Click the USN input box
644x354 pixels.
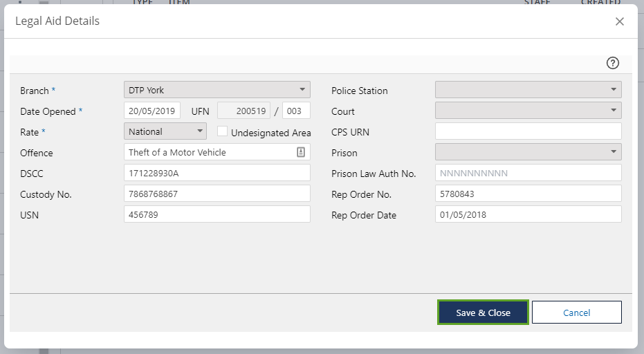coord(217,214)
